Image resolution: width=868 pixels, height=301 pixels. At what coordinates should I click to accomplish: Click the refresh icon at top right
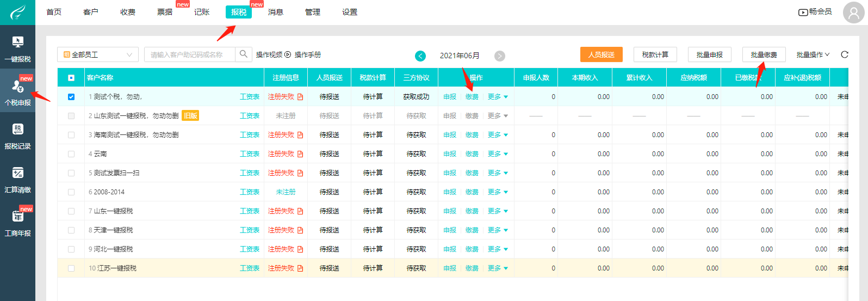pos(844,54)
